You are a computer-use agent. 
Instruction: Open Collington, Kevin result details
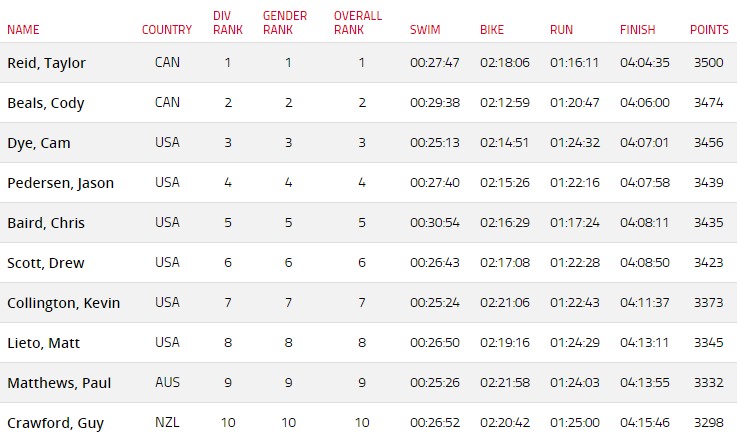[x=64, y=303]
